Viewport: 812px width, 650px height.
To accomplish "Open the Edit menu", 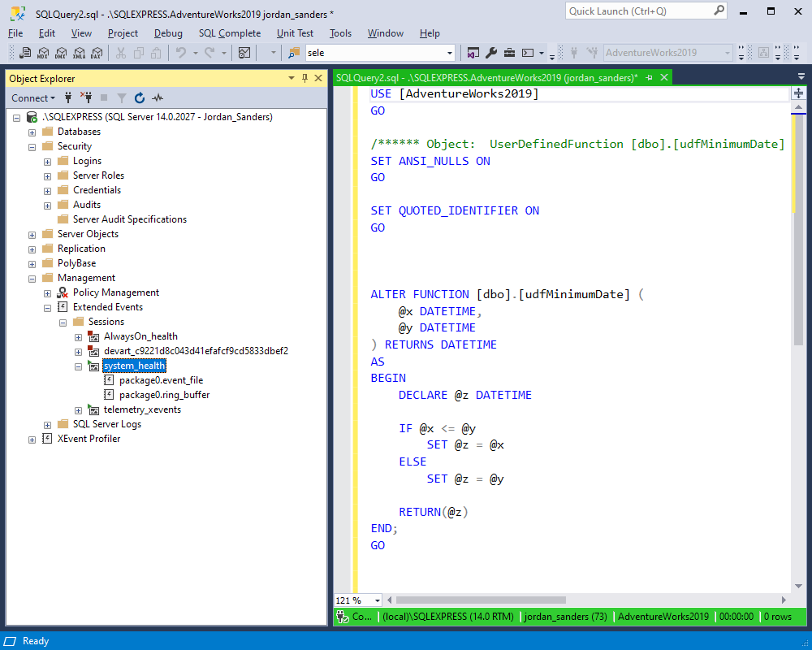I will click(x=46, y=33).
